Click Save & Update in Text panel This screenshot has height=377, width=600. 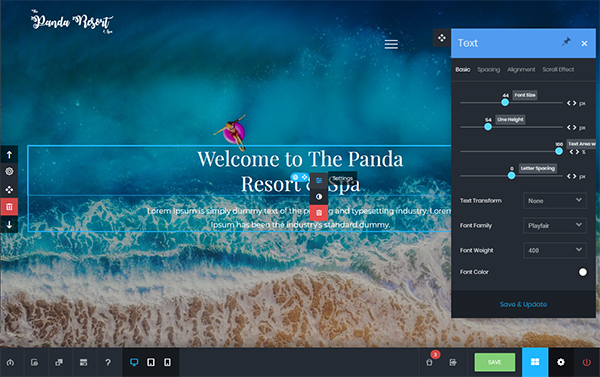(523, 304)
